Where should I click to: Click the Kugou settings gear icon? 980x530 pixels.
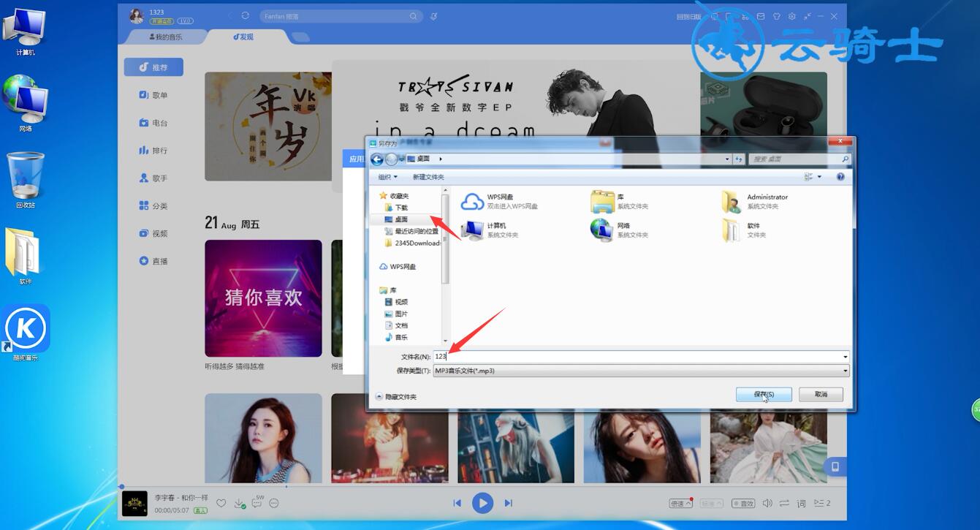[x=791, y=16]
